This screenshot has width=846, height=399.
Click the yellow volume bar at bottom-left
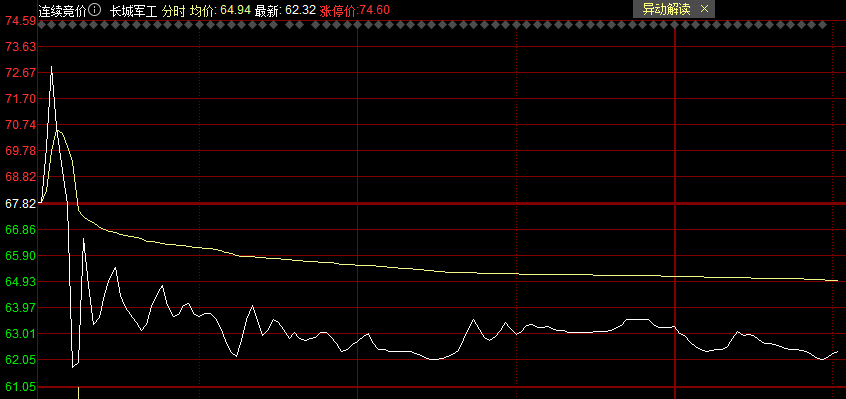[x=78, y=393]
